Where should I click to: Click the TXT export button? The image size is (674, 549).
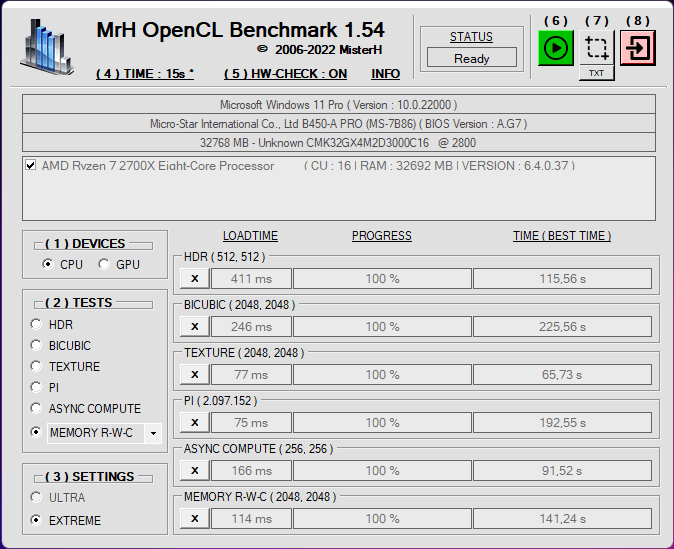pos(597,73)
